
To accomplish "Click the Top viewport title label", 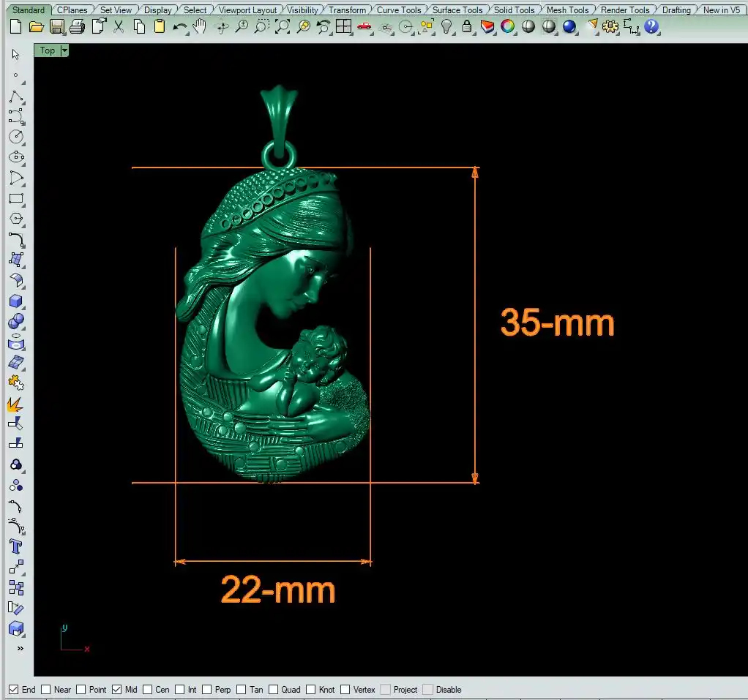I will [x=47, y=50].
